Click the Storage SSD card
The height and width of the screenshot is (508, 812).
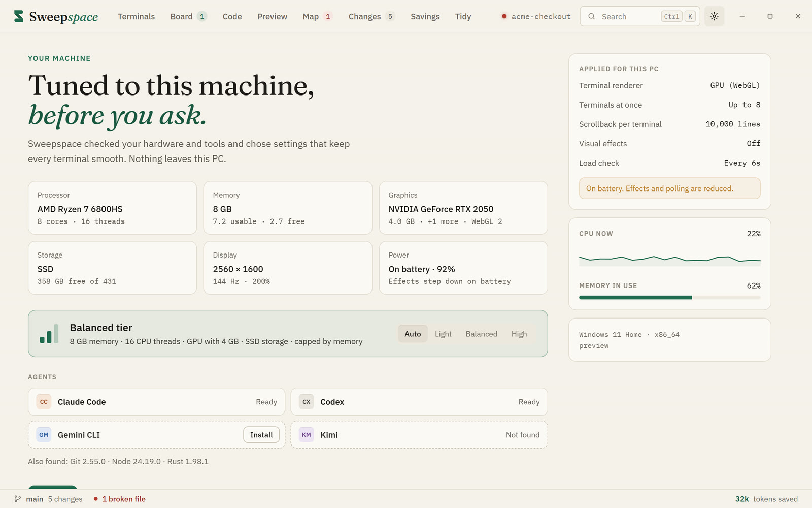[x=112, y=268]
